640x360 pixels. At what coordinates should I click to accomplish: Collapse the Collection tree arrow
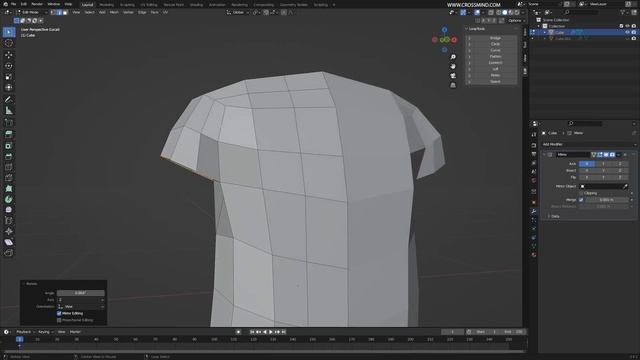(x=539, y=26)
